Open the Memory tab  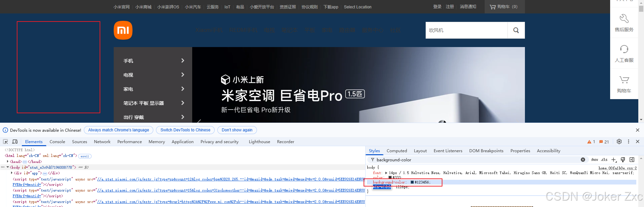click(x=157, y=142)
